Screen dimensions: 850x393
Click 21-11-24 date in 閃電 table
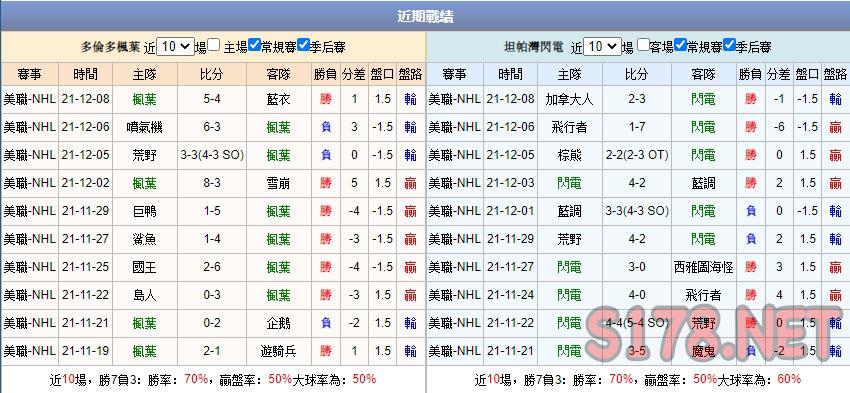[511, 295]
